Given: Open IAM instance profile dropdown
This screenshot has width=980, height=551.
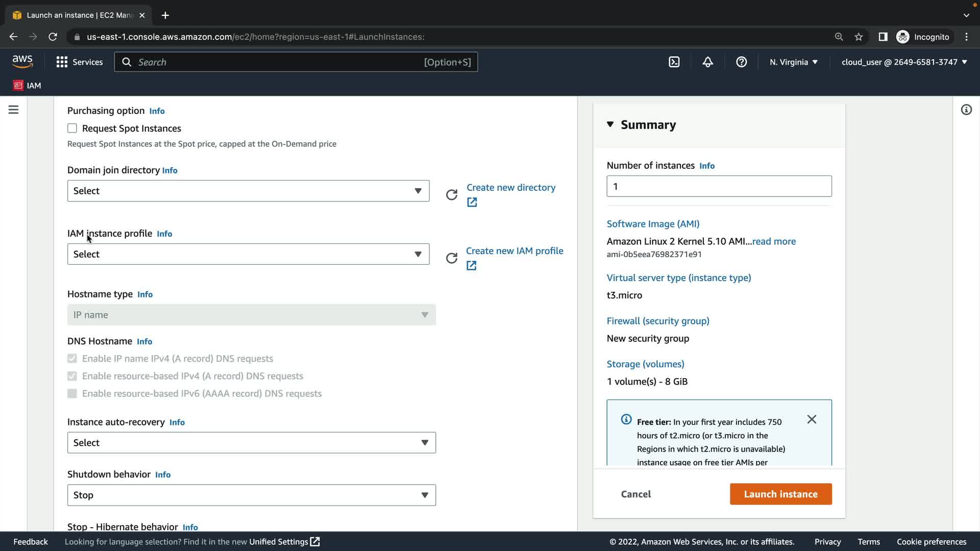Looking at the screenshot, I should pos(248,254).
